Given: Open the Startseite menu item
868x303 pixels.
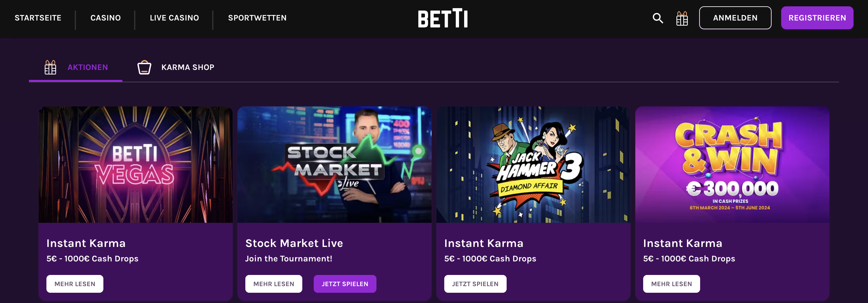Looking at the screenshot, I should coord(38,18).
